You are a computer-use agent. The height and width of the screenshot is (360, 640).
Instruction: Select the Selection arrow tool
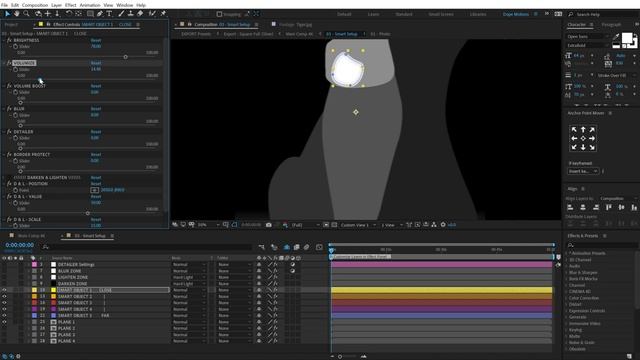click(x=7, y=14)
